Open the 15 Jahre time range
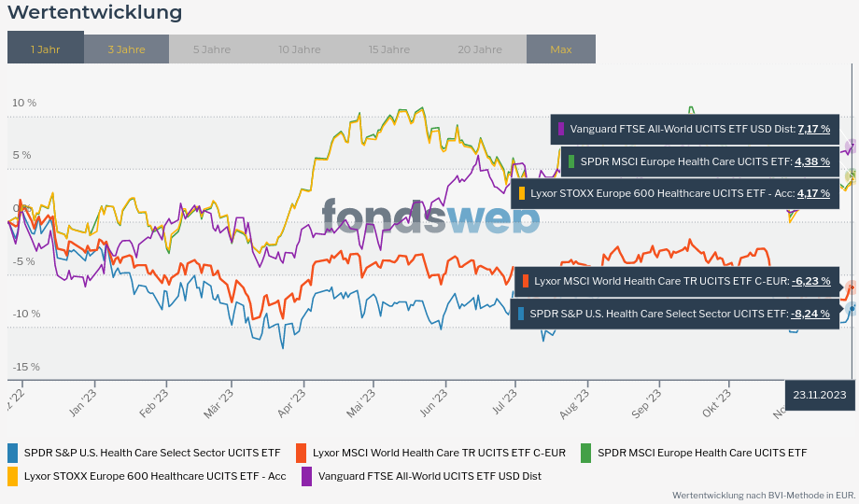This screenshot has width=859, height=504. (388, 49)
